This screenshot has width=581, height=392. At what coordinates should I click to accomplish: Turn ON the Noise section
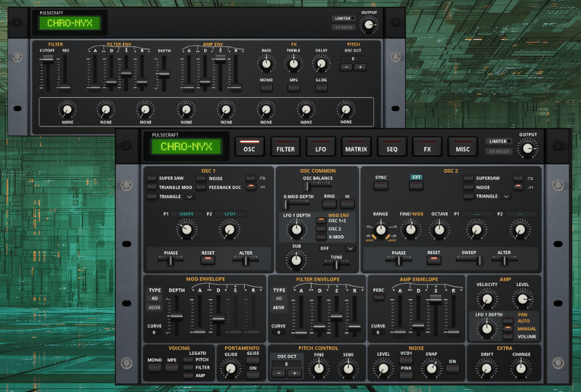(452, 368)
